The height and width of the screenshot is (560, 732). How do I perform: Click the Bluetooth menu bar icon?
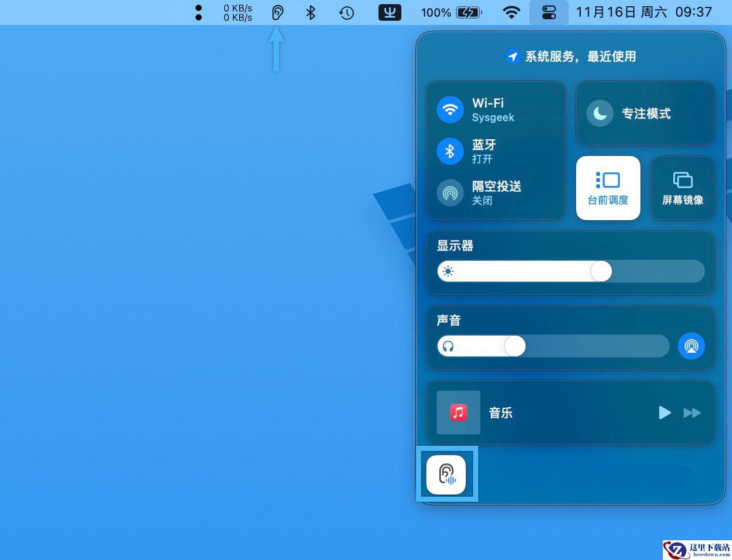[310, 12]
